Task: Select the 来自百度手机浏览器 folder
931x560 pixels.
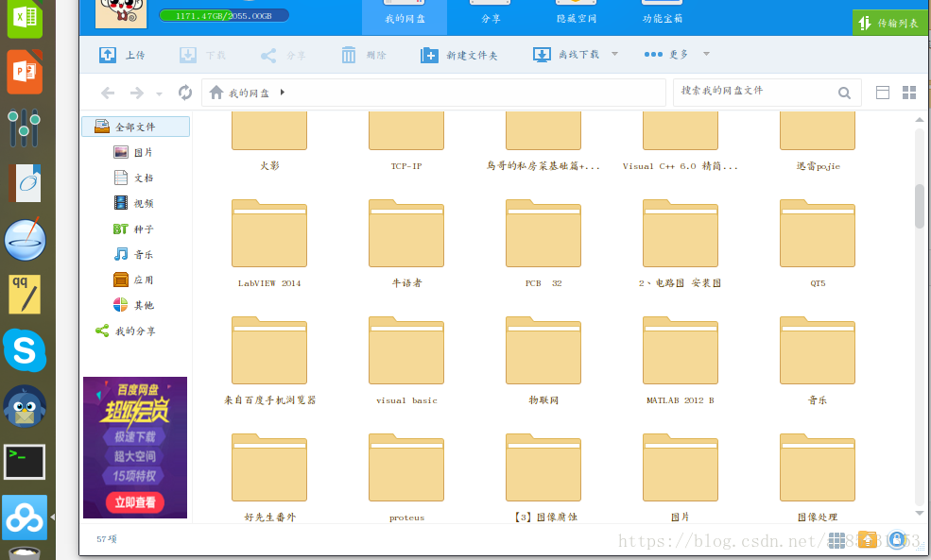Action: [x=269, y=351]
